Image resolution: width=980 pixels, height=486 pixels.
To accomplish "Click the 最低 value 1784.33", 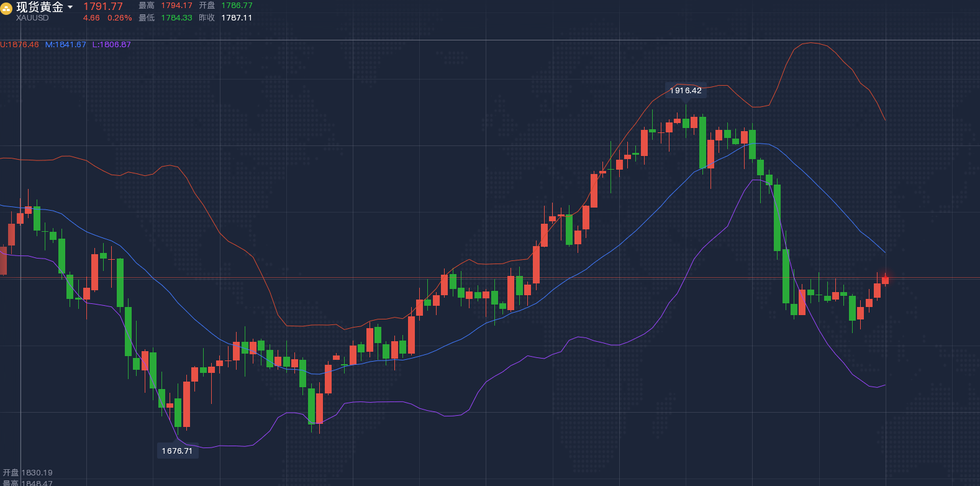I will point(176,18).
